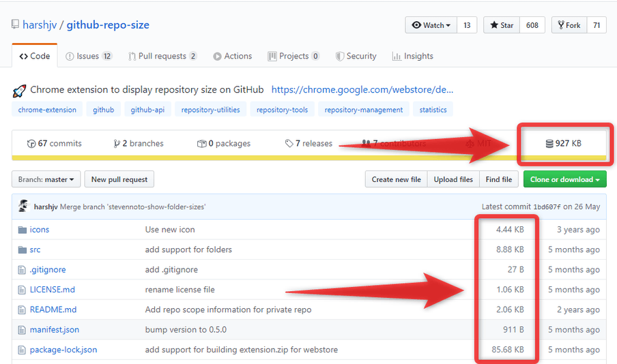The image size is (617, 364).
Task: Open the 'add support for folders' commit
Action: tap(188, 249)
